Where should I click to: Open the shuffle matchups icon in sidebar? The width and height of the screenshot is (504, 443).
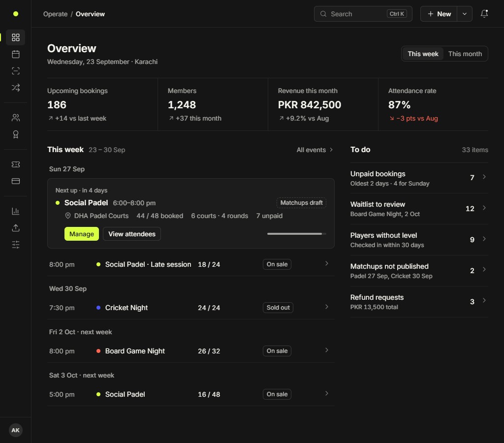(x=15, y=88)
